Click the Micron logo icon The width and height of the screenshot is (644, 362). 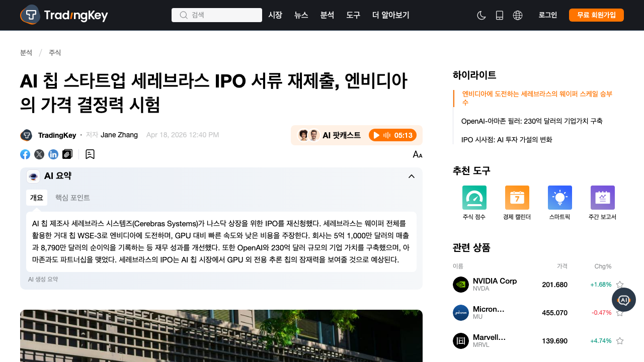tap(461, 313)
